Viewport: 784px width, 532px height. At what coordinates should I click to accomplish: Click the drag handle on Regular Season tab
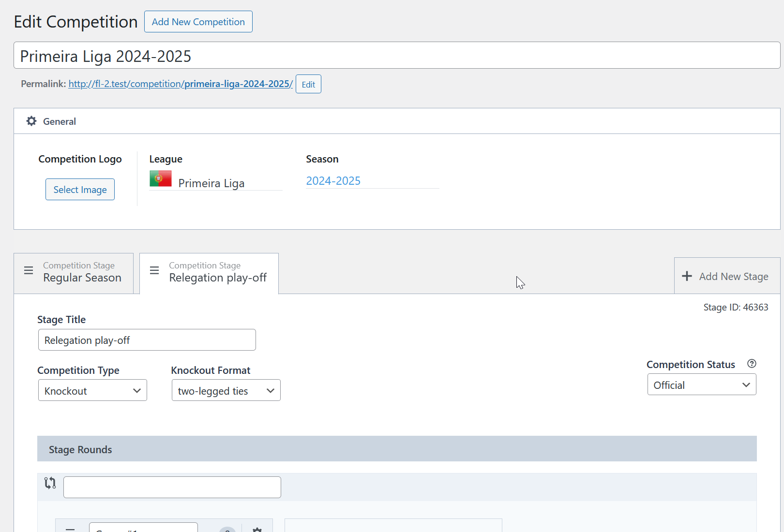click(x=29, y=270)
